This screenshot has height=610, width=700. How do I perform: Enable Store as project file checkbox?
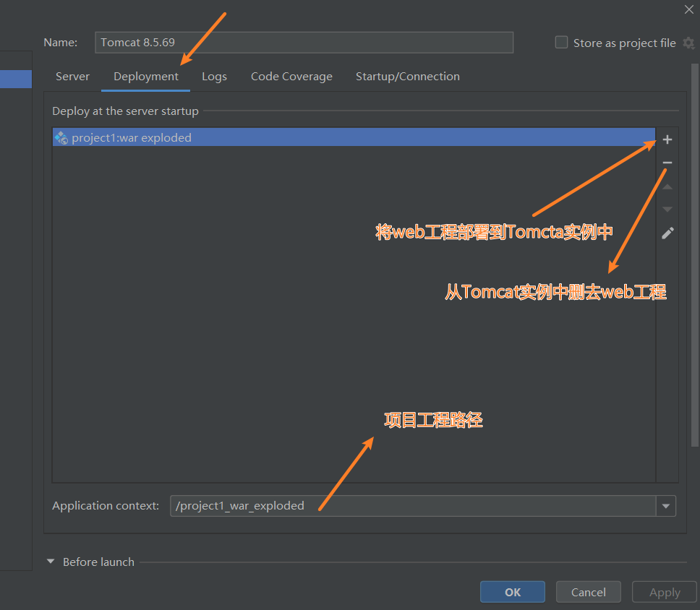click(561, 43)
